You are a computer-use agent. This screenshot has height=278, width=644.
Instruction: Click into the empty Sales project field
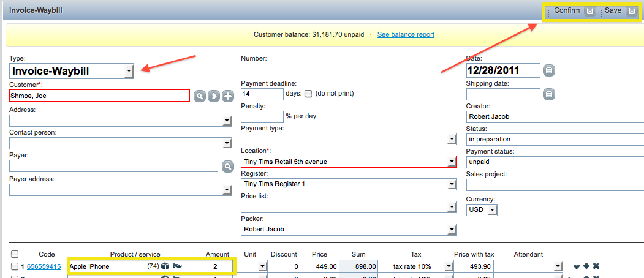pyautogui.click(x=555, y=185)
